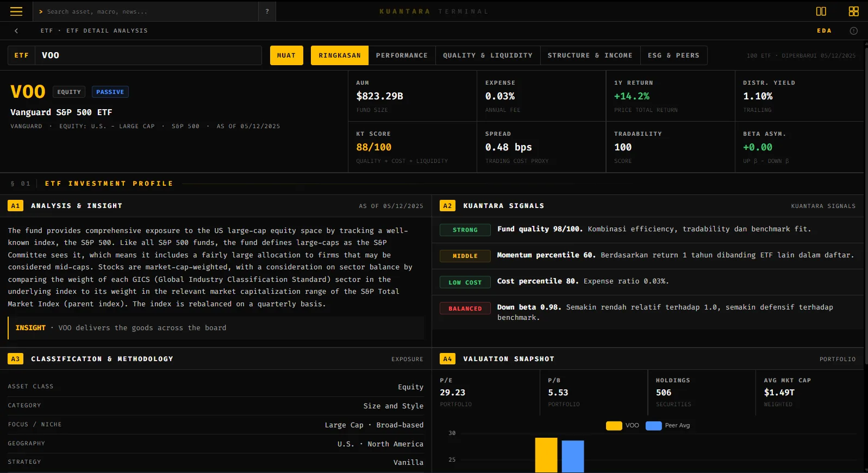Select the Ringkasan tab
The image size is (868, 473).
340,55
